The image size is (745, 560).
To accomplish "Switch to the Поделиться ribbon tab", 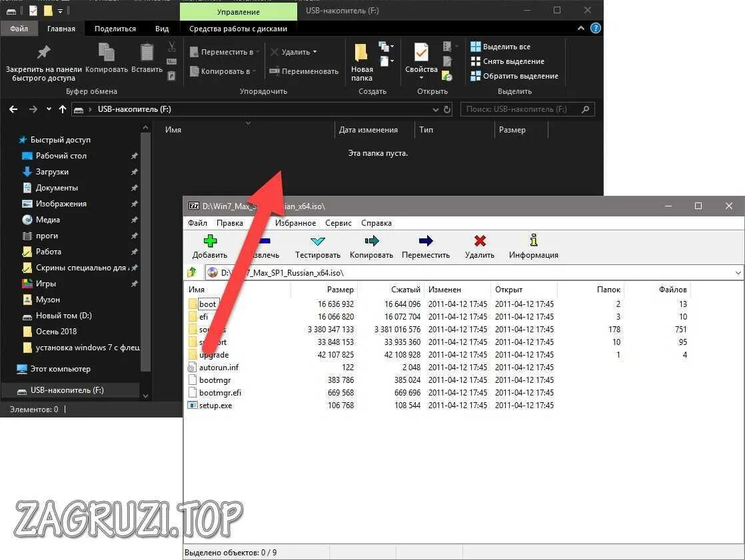I will coord(115,29).
